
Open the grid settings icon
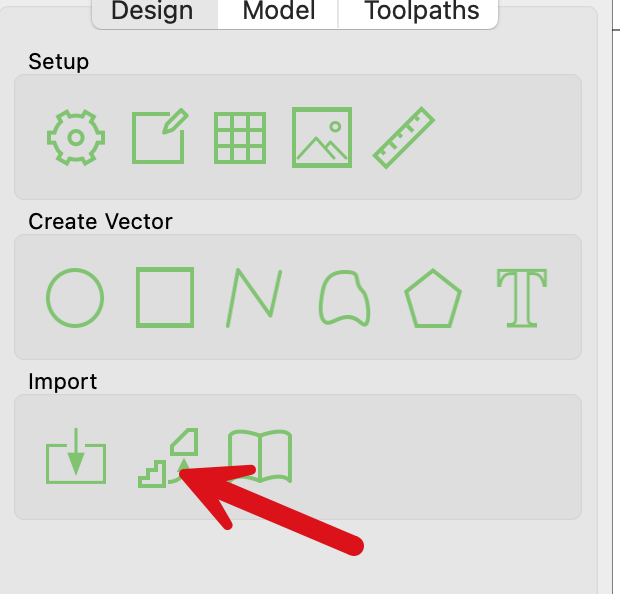click(240, 138)
